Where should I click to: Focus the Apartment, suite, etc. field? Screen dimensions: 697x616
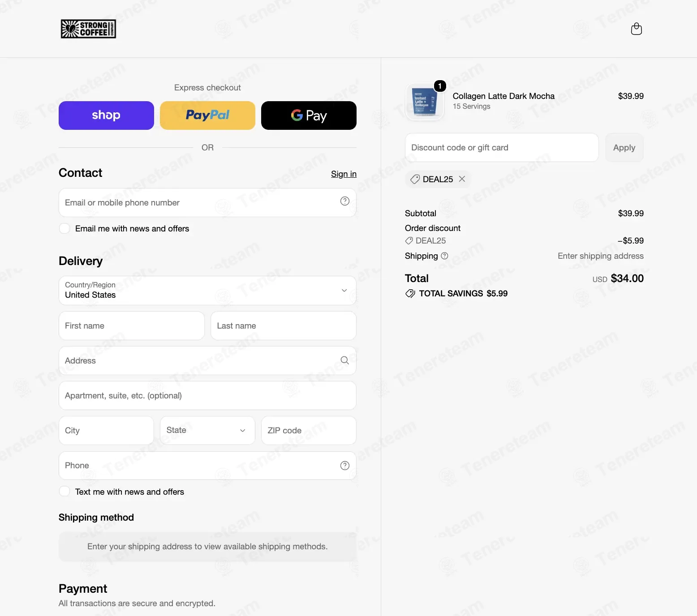pos(207,396)
